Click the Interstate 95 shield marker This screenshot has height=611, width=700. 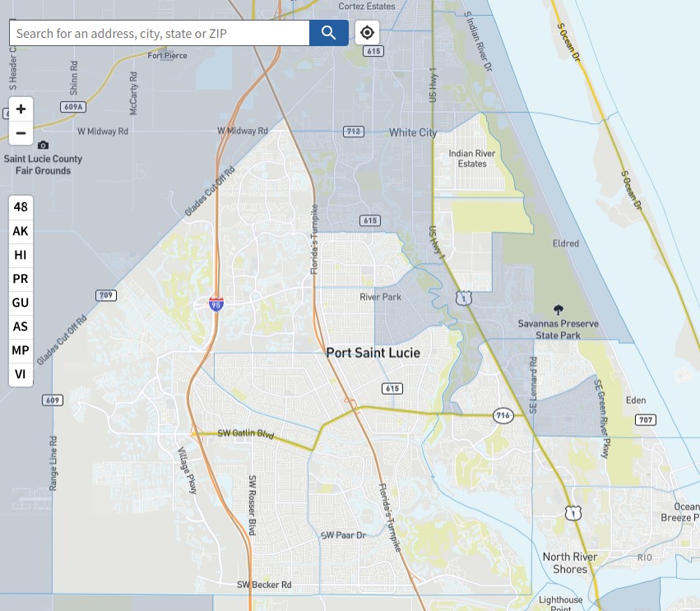point(216,303)
